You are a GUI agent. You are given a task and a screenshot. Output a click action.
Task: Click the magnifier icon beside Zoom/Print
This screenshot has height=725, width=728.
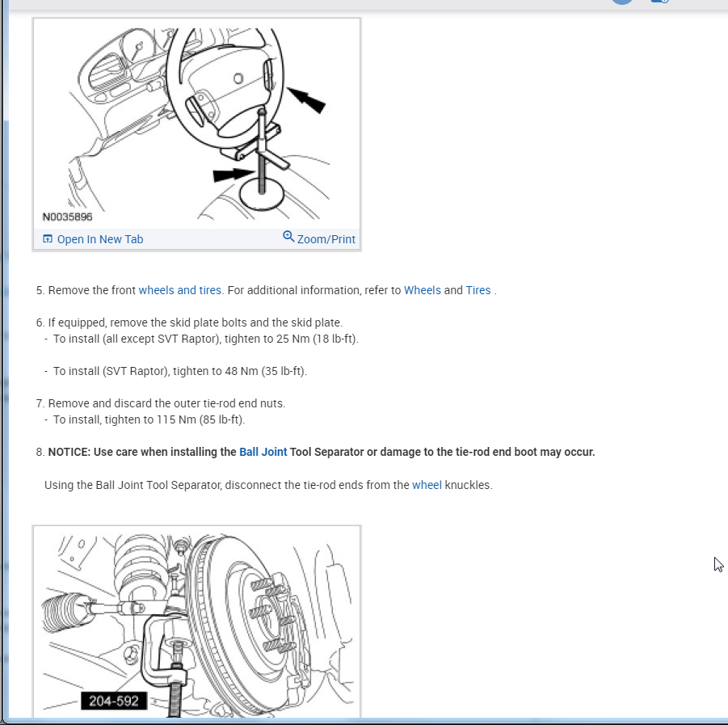pos(288,236)
